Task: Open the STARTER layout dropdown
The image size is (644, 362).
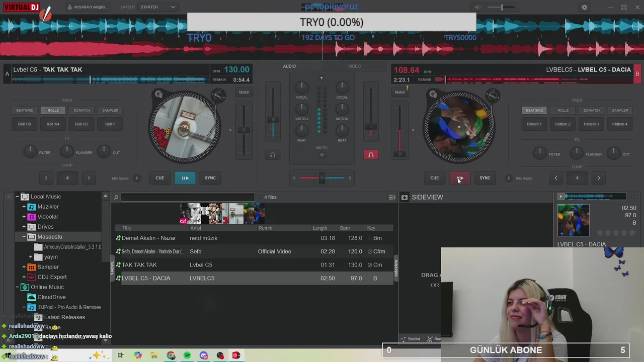Action: click(158, 7)
